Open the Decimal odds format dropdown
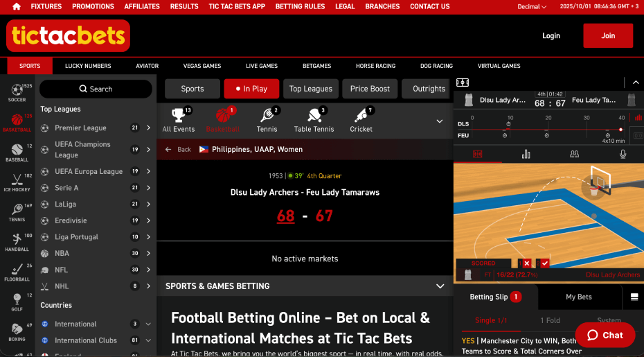644x357 pixels. tap(532, 7)
